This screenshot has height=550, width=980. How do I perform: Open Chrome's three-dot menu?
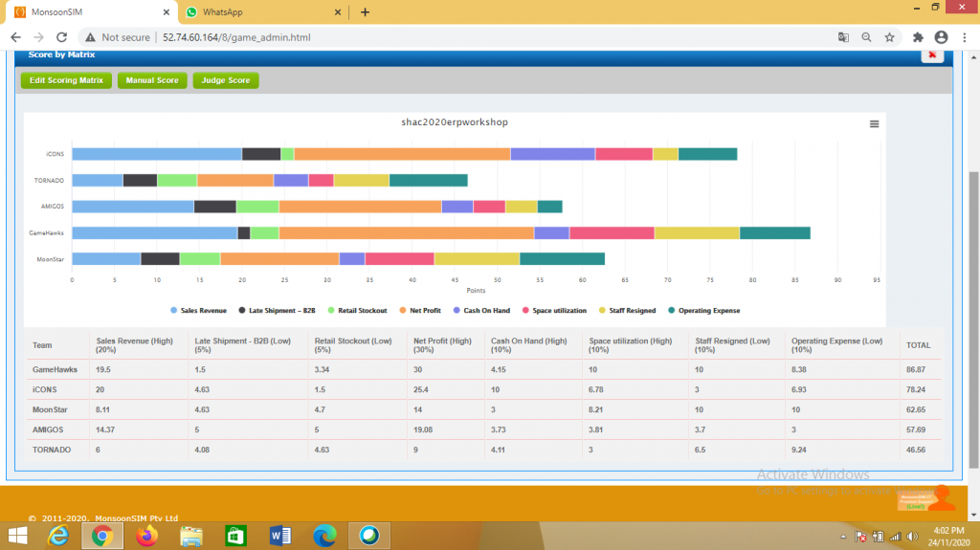pyautogui.click(x=964, y=37)
